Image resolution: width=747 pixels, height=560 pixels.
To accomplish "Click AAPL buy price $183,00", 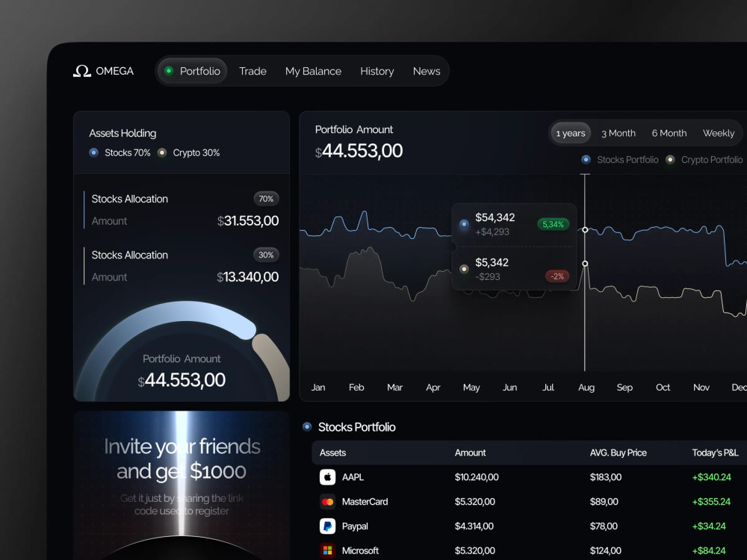I will [606, 476].
